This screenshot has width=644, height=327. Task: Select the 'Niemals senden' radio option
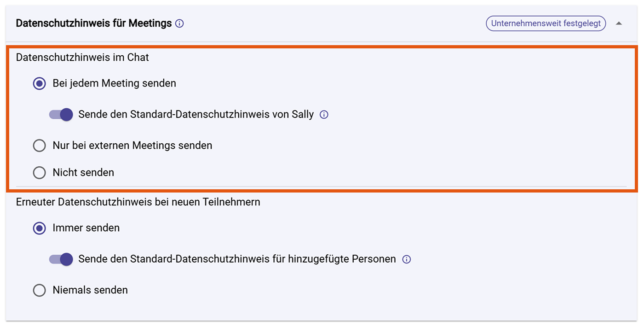(x=40, y=290)
